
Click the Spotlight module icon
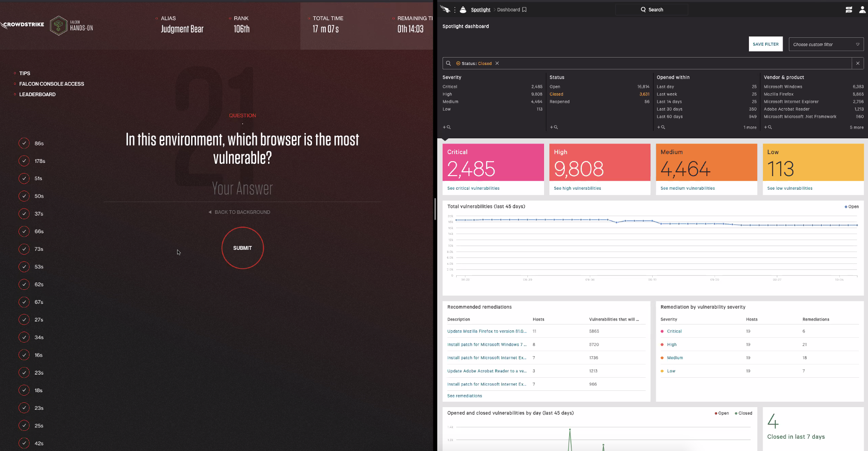click(x=463, y=10)
